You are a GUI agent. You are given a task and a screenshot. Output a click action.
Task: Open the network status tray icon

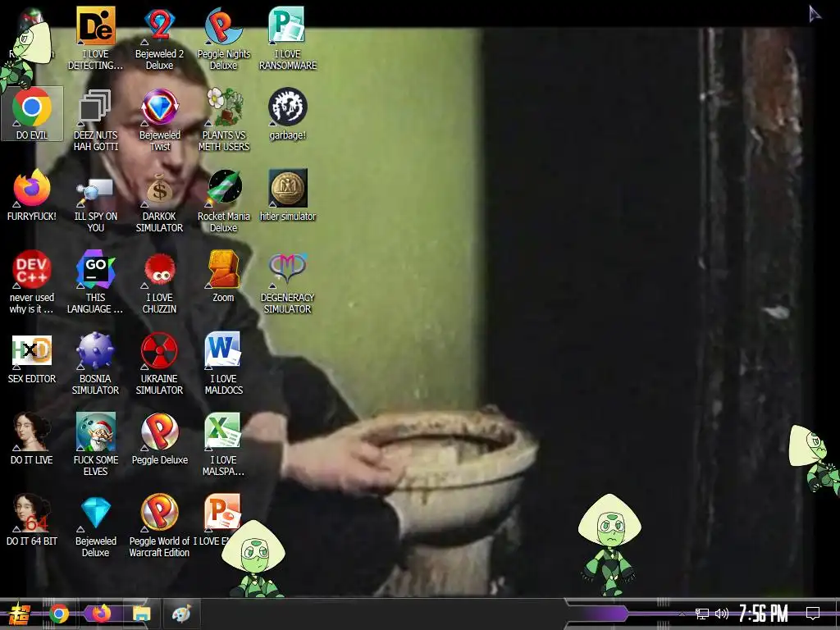coord(702,614)
